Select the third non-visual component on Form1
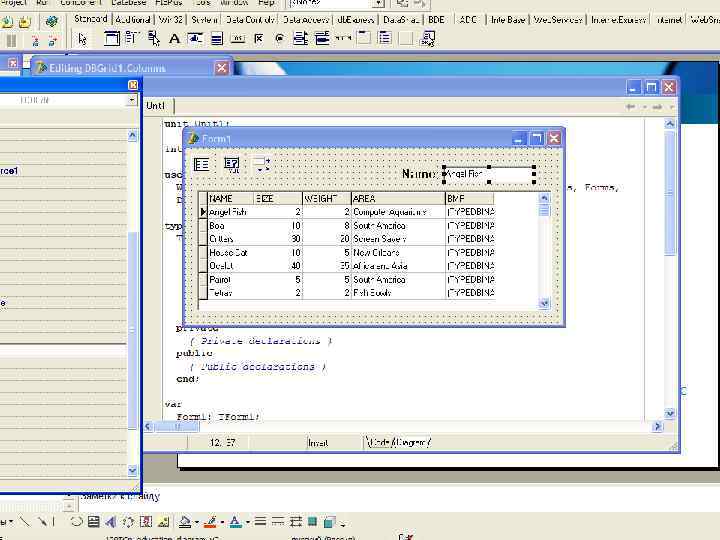Screen dimensions: 720x540 point(262,164)
